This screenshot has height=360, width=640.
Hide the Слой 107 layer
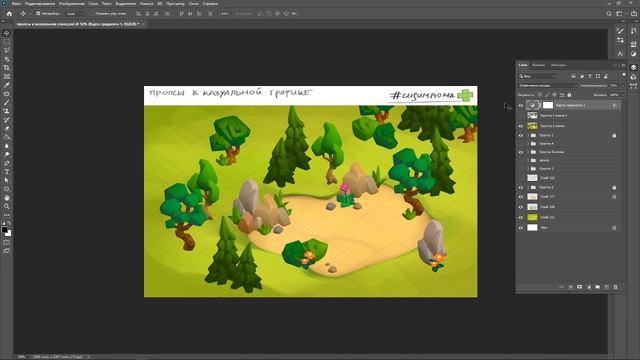coord(521,197)
